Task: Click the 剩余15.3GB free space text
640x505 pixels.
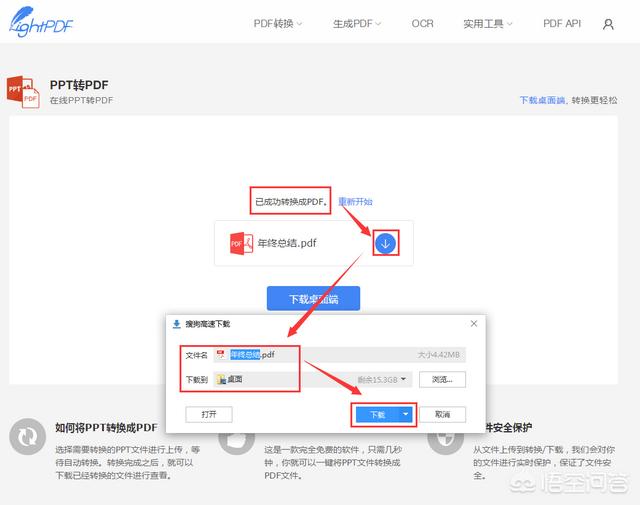Action: click(x=378, y=380)
